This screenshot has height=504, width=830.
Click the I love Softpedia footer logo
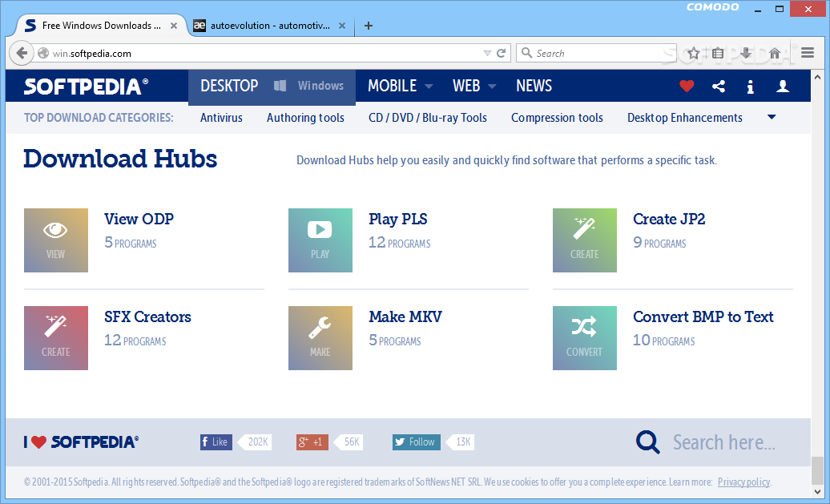tap(82, 442)
